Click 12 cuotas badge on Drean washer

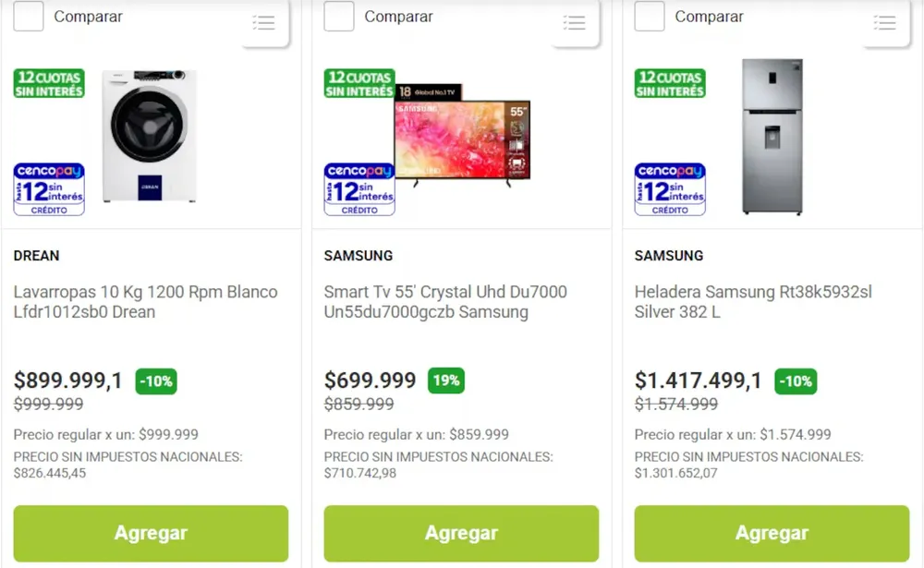(x=49, y=84)
